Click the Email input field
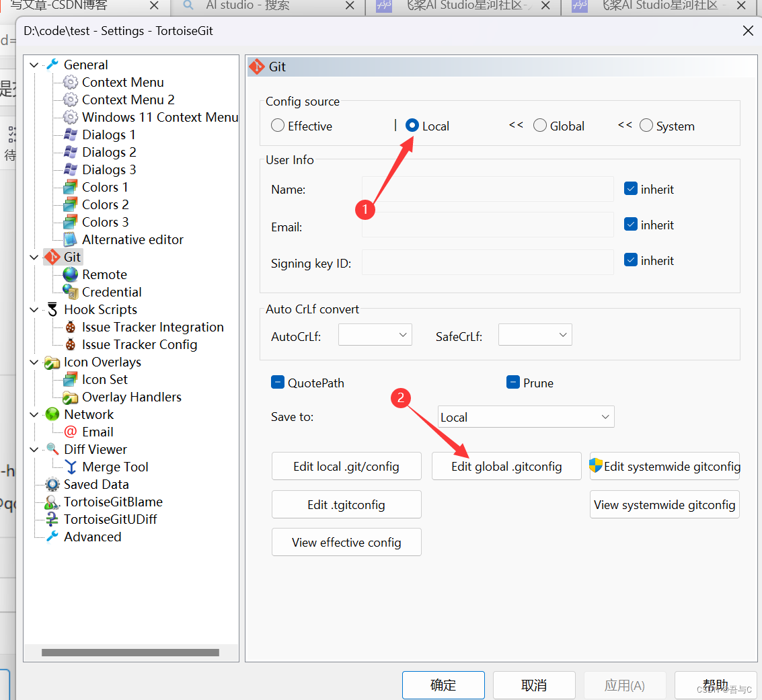The width and height of the screenshot is (762, 700). 488,225
